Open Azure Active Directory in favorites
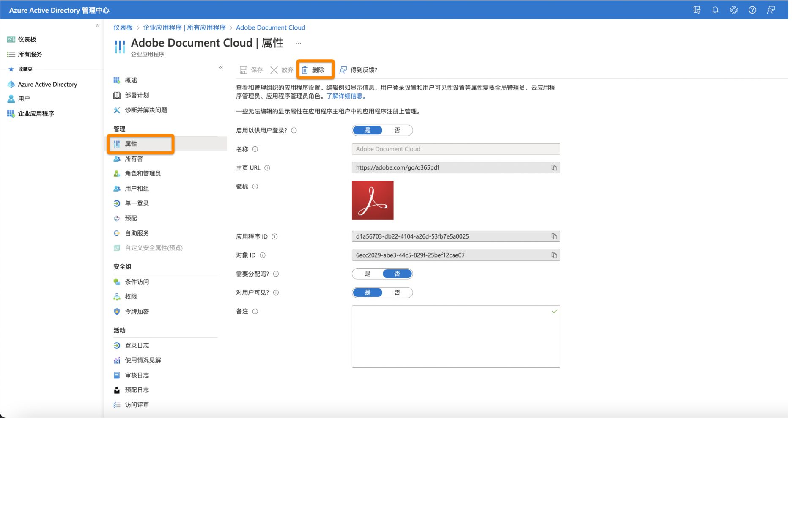The image size is (812, 510). pyautogui.click(x=47, y=84)
